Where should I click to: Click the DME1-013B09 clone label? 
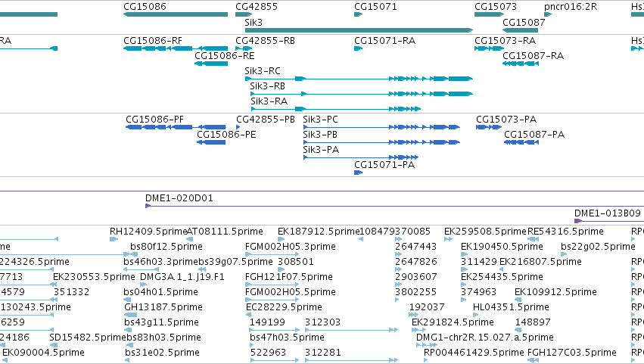pyautogui.click(x=607, y=213)
